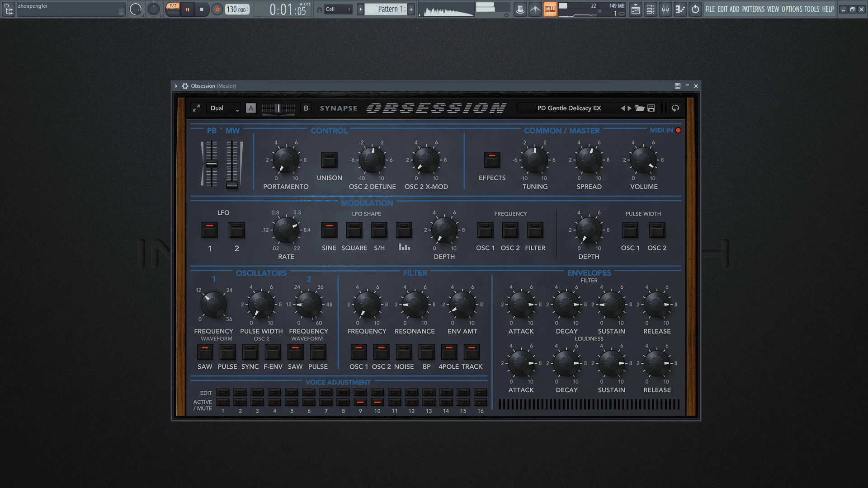Toggle Obsession full-size expand icon
Image resolution: width=868 pixels, height=488 pixels.
click(196, 108)
